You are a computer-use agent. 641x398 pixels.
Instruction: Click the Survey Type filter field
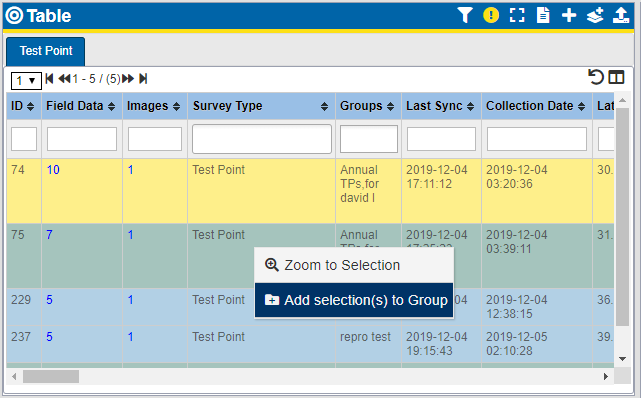[x=262, y=139]
